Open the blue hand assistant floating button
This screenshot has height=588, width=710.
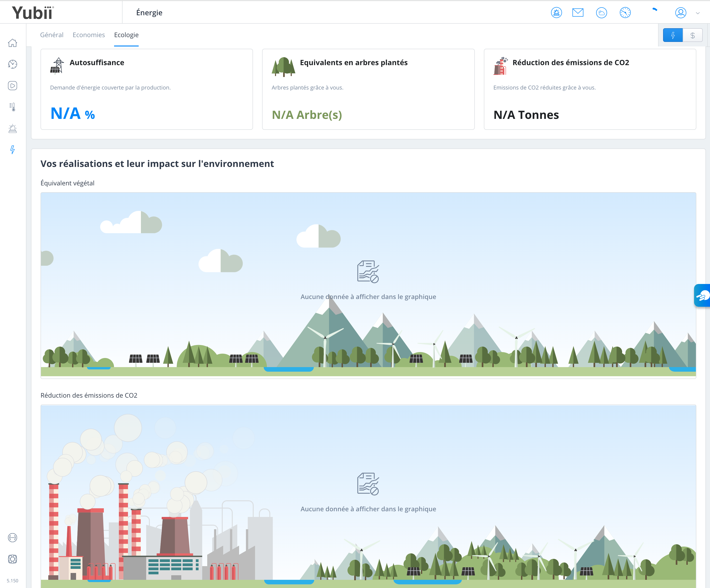[702, 296]
